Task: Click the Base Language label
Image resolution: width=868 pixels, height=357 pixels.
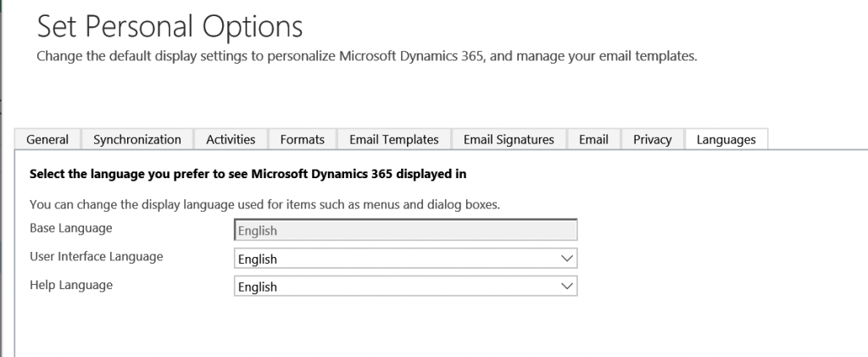Action: pyautogui.click(x=70, y=228)
